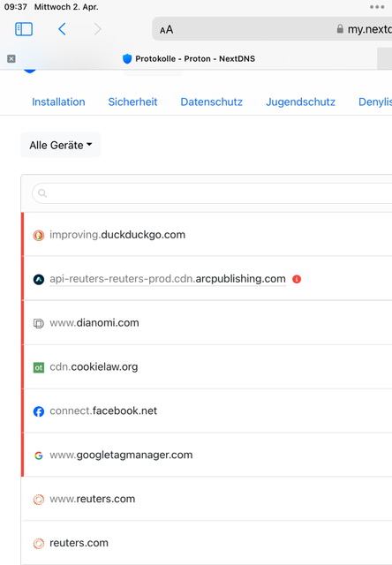This screenshot has height=565, width=392.
Task: Tap the NextDNS shield tab icon
Action: [127, 59]
